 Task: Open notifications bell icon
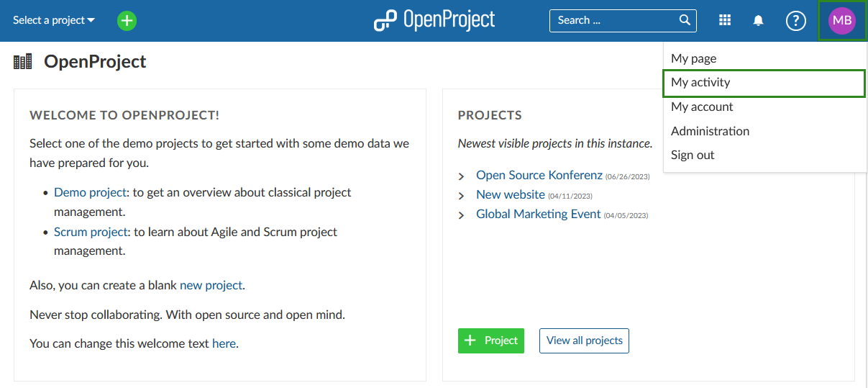(x=758, y=21)
